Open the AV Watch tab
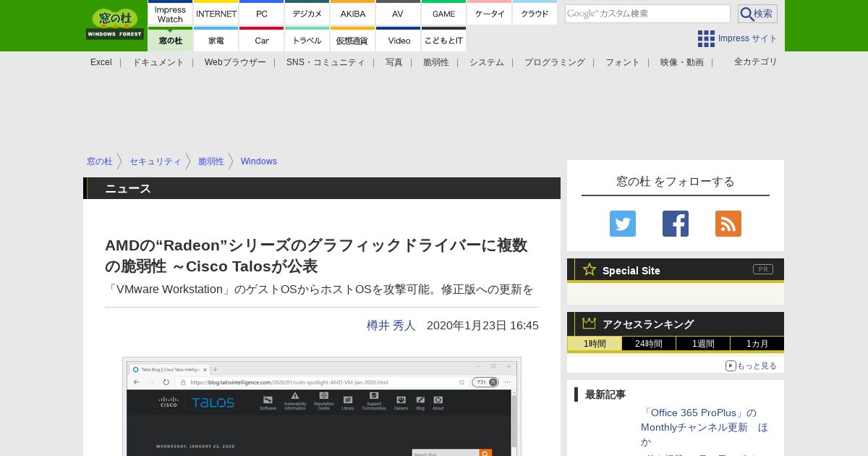The width and height of the screenshot is (868, 456). [x=399, y=13]
